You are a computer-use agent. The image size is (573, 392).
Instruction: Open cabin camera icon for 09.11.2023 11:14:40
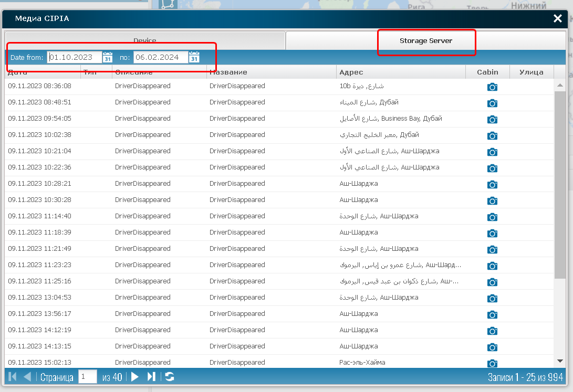coord(492,217)
